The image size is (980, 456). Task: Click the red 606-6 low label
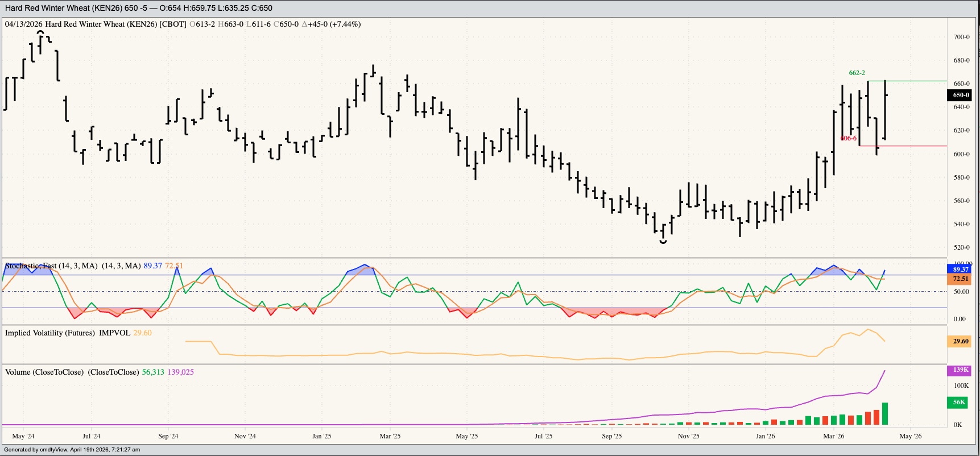click(x=849, y=139)
